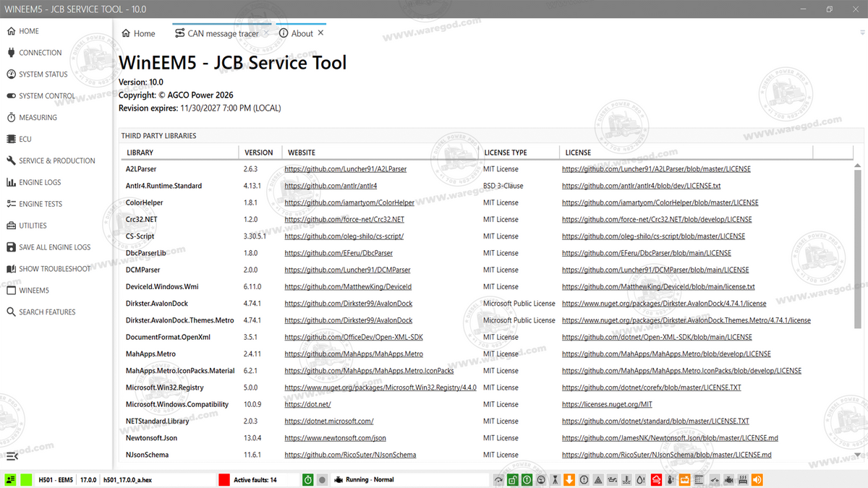Click green unlocked padlock status icon
This screenshot has height=488, width=868.
coord(513,479)
